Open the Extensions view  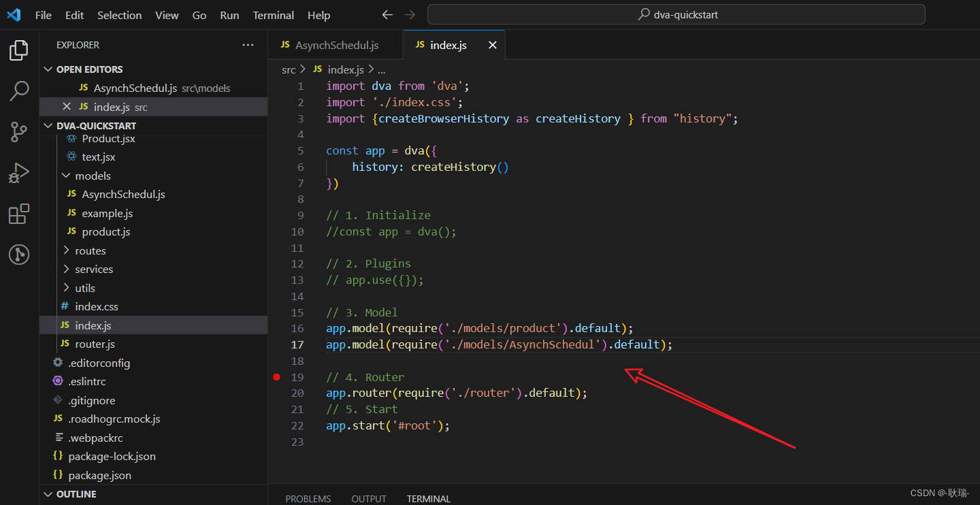pos(18,214)
